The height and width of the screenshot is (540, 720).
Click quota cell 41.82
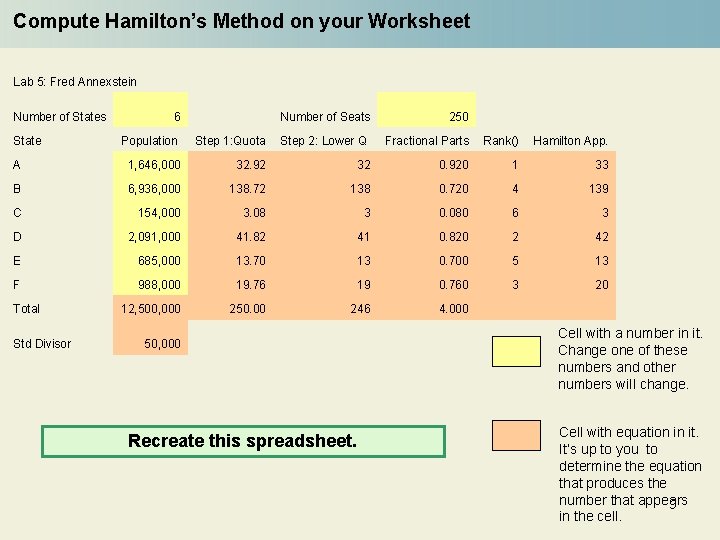tap(251, 236)
